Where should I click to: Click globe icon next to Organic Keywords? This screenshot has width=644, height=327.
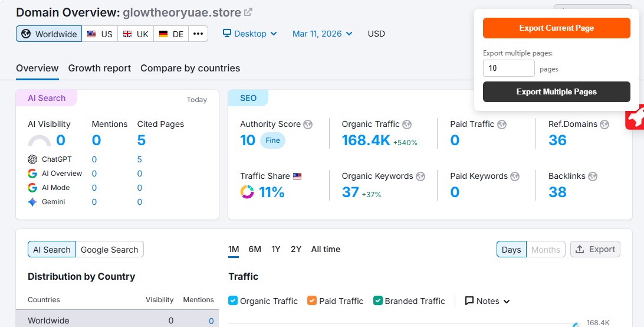point(420,176)
